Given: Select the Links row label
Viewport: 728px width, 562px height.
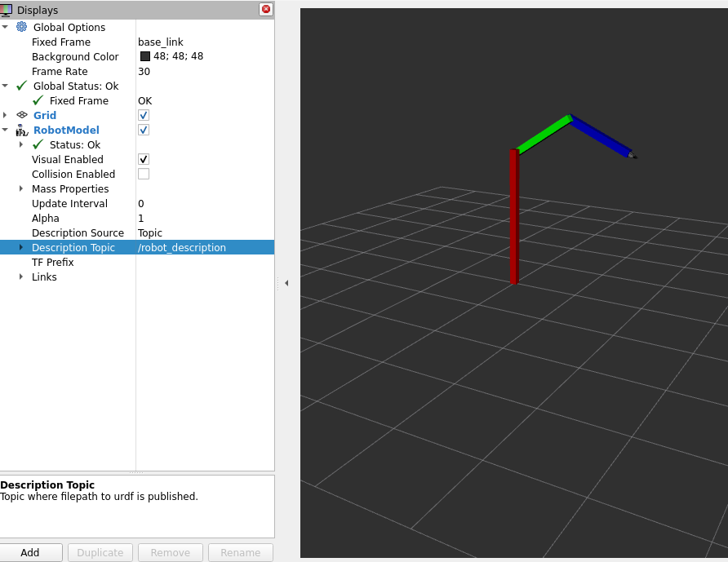Looking at the screenshot, I should click(x=44, y=277).
